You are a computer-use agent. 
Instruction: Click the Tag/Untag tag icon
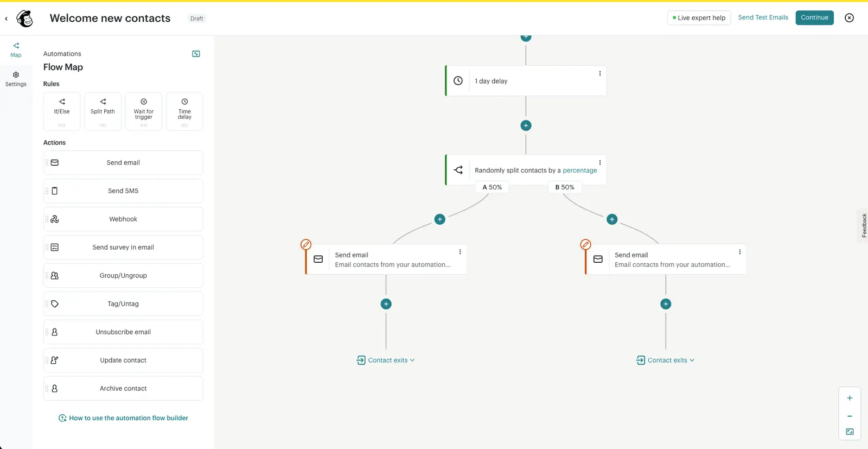point(54,303)
